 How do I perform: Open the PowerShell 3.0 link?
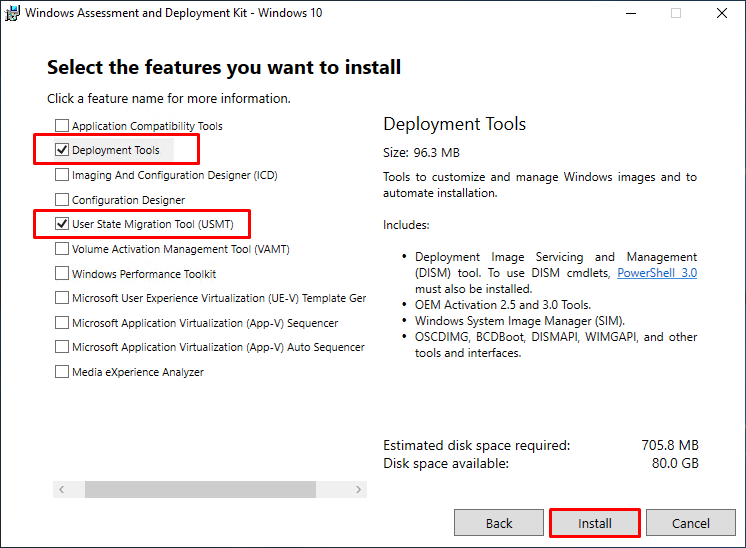(x=657, y=273)
